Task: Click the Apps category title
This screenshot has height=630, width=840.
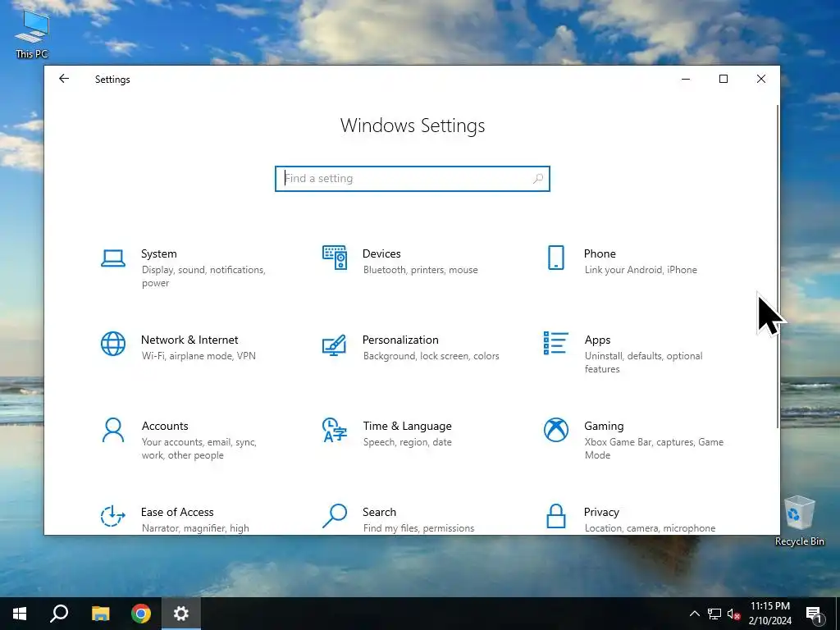Action: (x=597, y=340)
